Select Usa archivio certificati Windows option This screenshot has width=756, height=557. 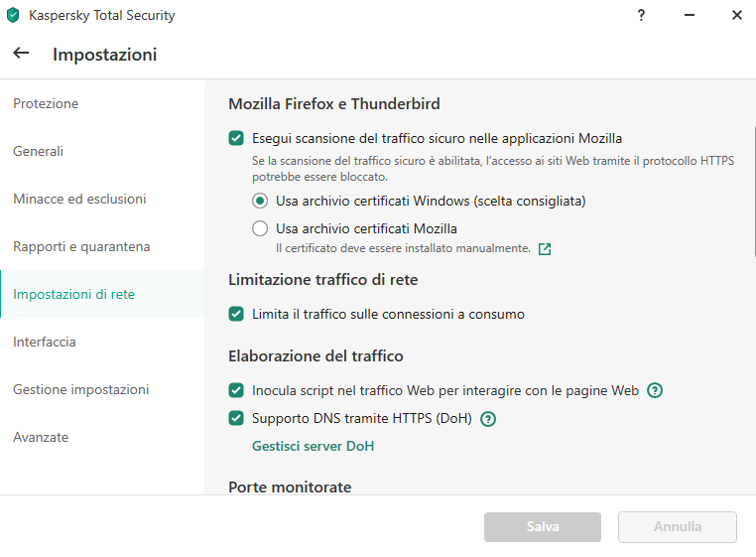tap(260, 201)
